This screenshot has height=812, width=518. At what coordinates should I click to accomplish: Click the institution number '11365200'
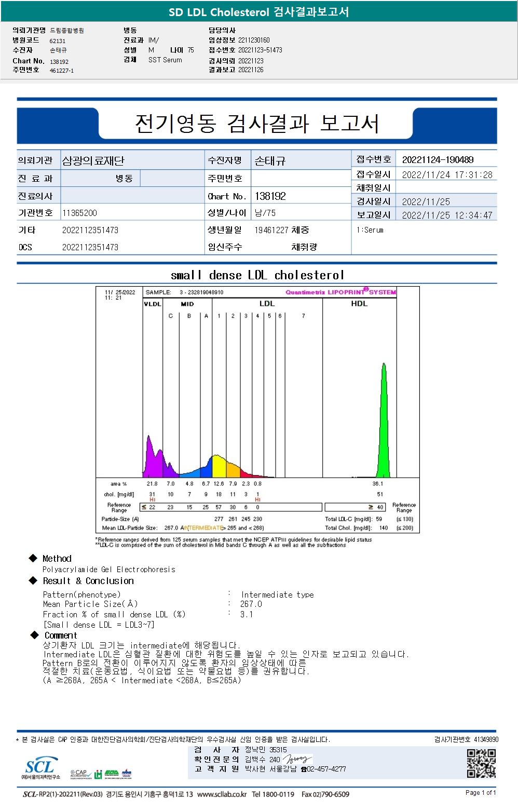tap(79, 213)
